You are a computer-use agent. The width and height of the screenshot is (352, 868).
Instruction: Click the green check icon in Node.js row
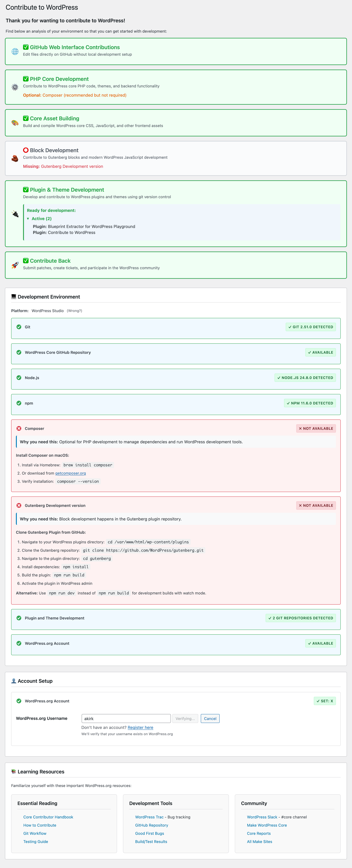[x=19, y=378]
